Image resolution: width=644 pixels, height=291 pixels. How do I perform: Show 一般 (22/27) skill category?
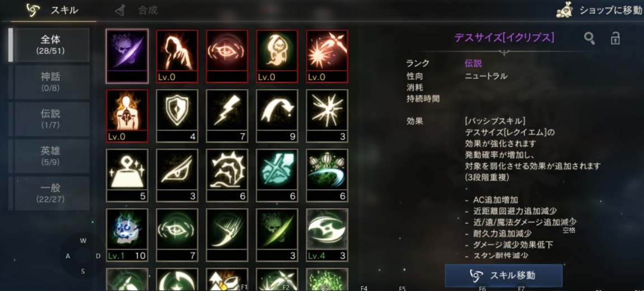click(52, 193)
